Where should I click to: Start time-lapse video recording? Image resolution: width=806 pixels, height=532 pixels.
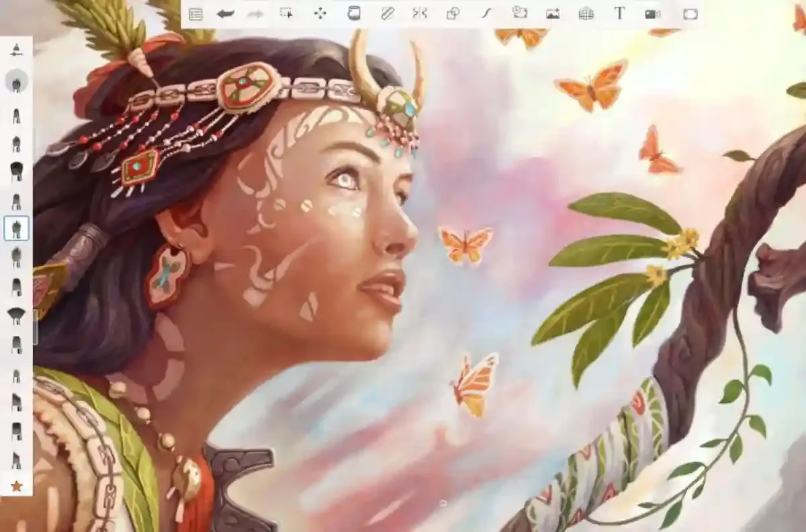click(x=653, y=13)
